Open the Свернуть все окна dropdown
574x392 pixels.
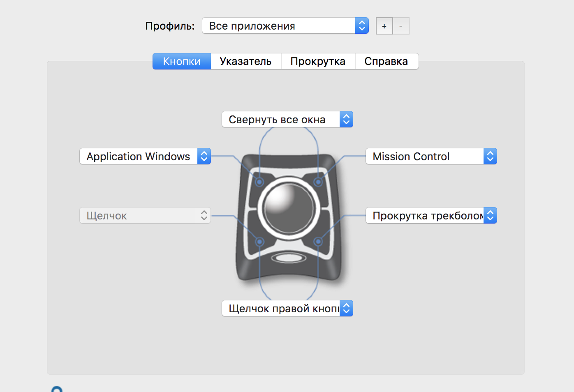click(x=287, y=119)
